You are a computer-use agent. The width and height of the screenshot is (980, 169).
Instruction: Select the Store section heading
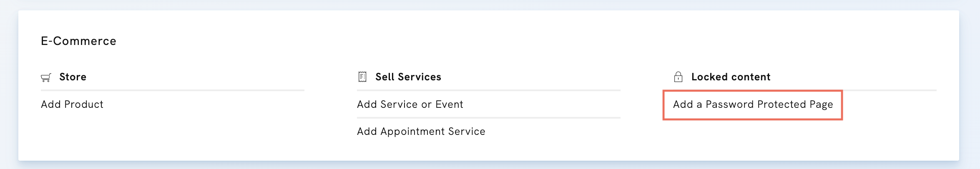coord(73,77)
